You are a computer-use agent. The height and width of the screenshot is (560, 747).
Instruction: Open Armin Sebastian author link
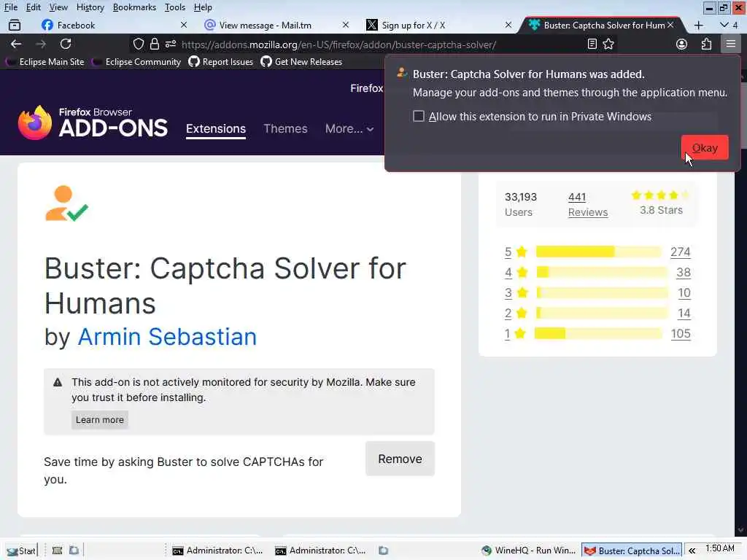pos(167,337)
